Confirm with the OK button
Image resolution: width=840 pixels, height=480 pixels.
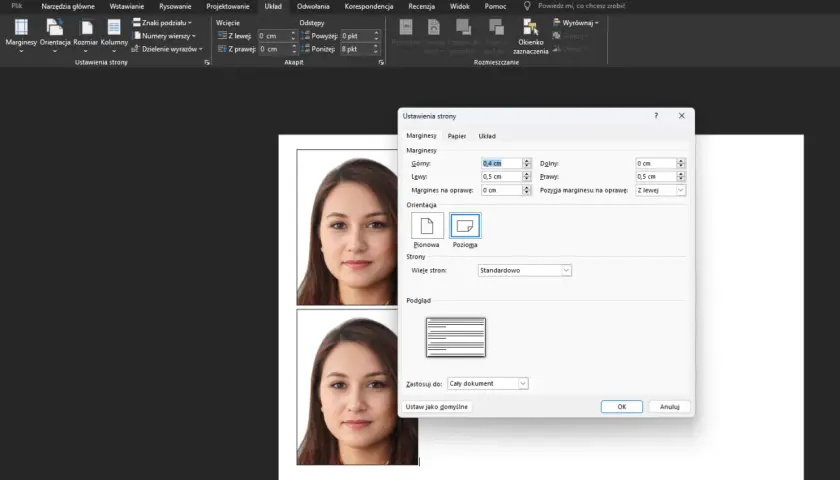pos(621,407)
